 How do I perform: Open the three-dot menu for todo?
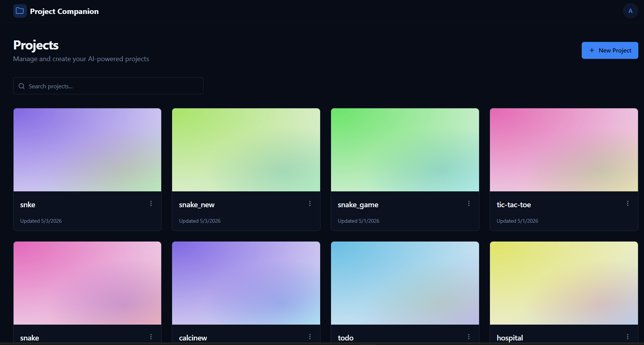click(469, 337)
